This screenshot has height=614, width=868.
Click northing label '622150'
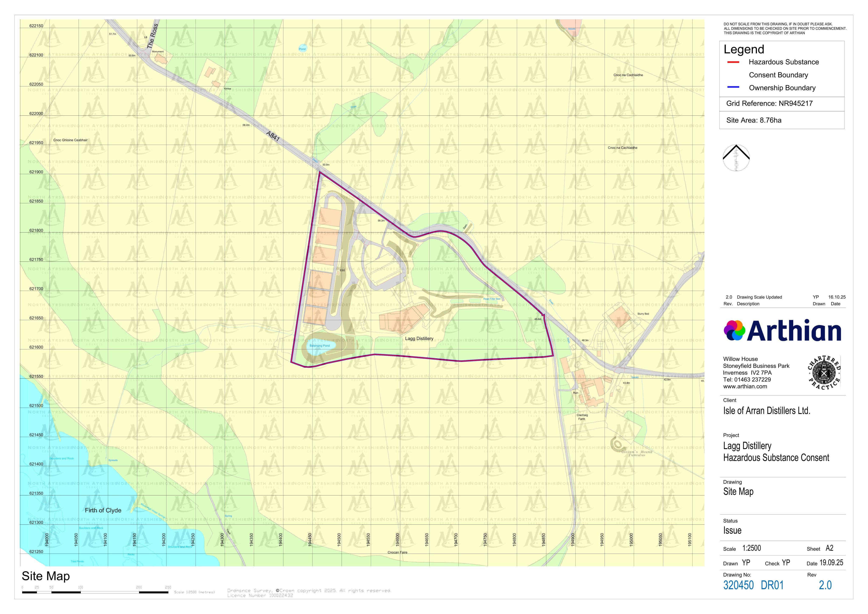36,26
